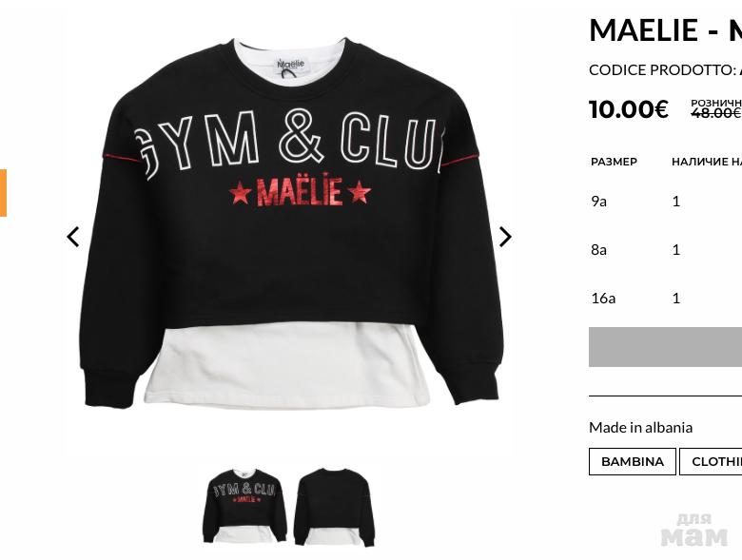Click the НАЛИЧИЕ column header
Viewport: 742px width, 560px height.
[707, 162]
